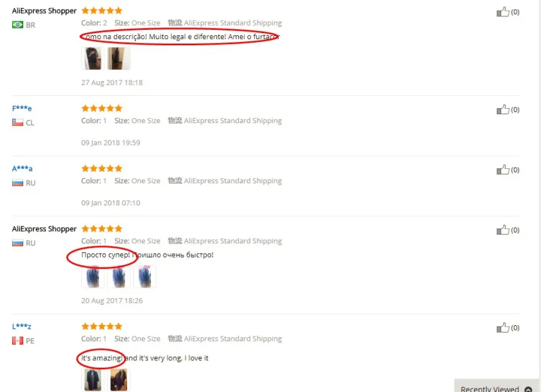
Task: Click the five-star rating of F***e
Action: (x=102, y=108)
